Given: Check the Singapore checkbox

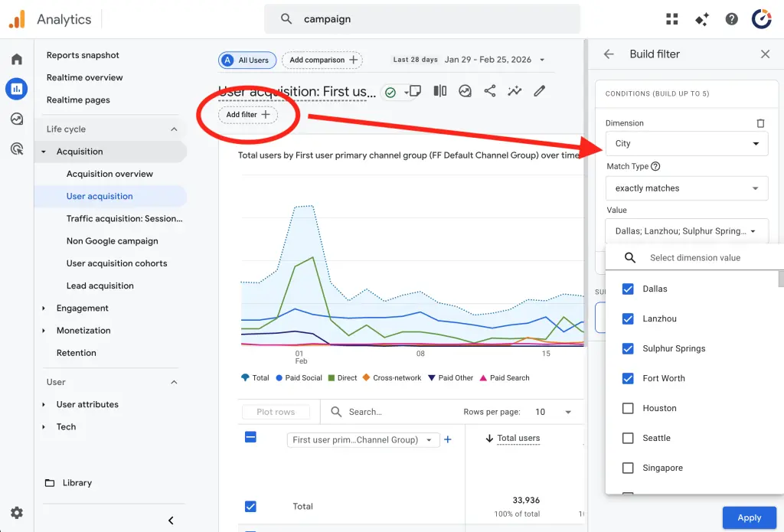Looking at the screenshot, I should coord(628,468).
